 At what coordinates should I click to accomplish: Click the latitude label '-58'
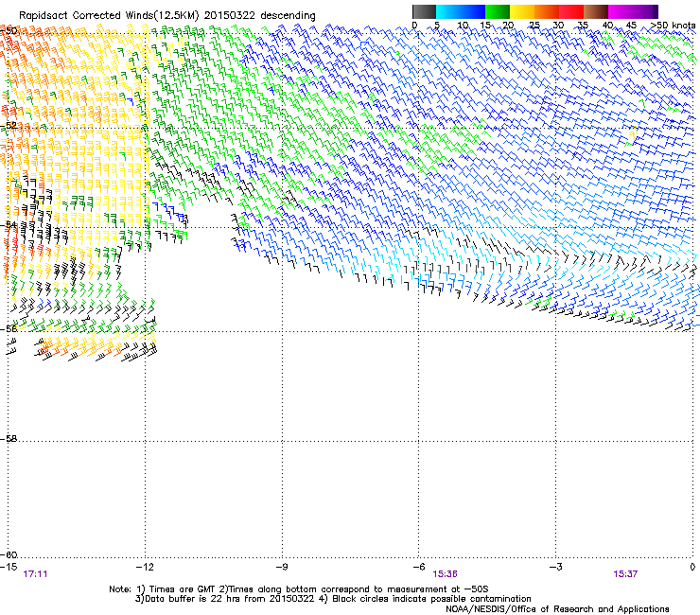coord(9,439)
